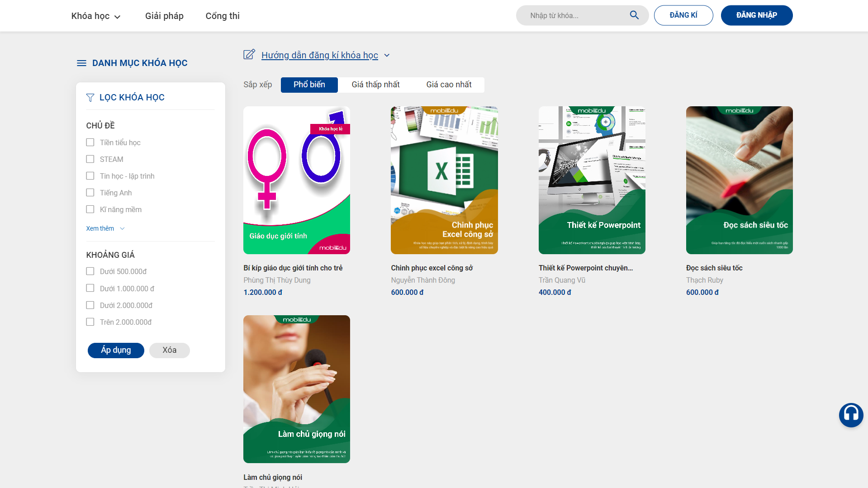
Task: Open the Thiết kế Powerpoint course thumbnail
Action: point(592,180)
